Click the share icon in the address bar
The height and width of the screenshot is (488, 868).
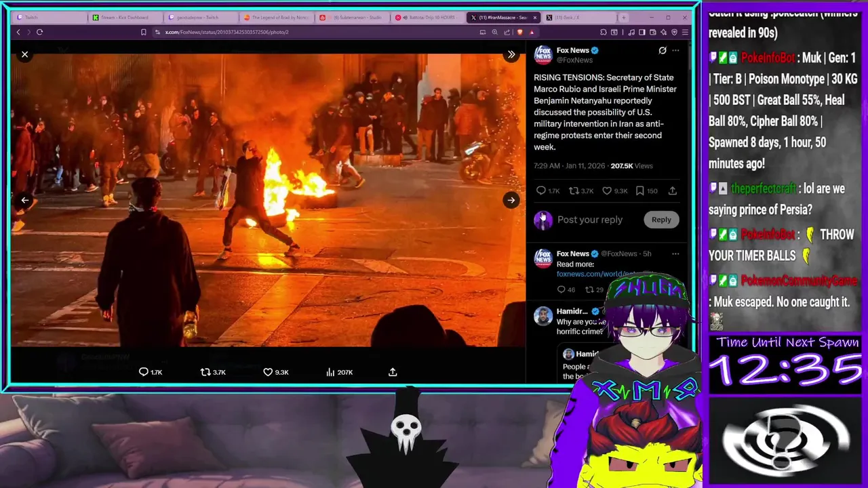[x=507, y=32]
